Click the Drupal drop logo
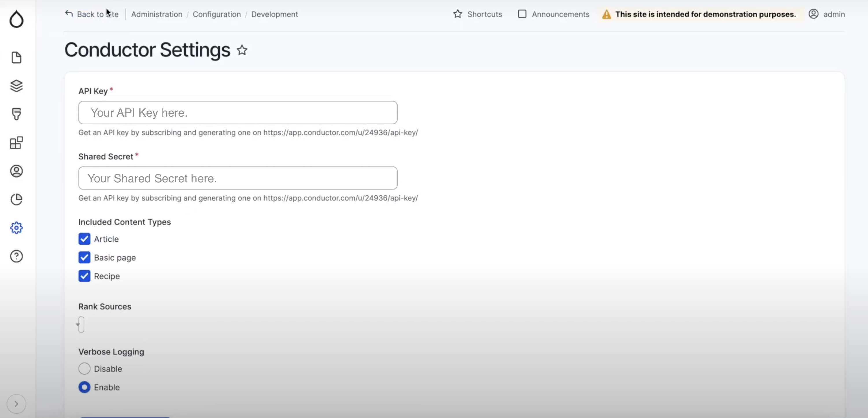The image size is (868, 418). (16, 19)
